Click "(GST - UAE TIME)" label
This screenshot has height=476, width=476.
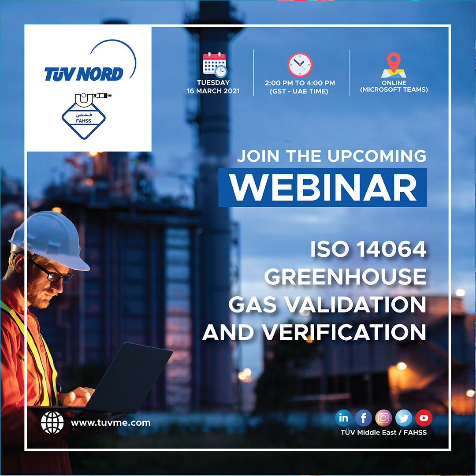coord(299,91)
